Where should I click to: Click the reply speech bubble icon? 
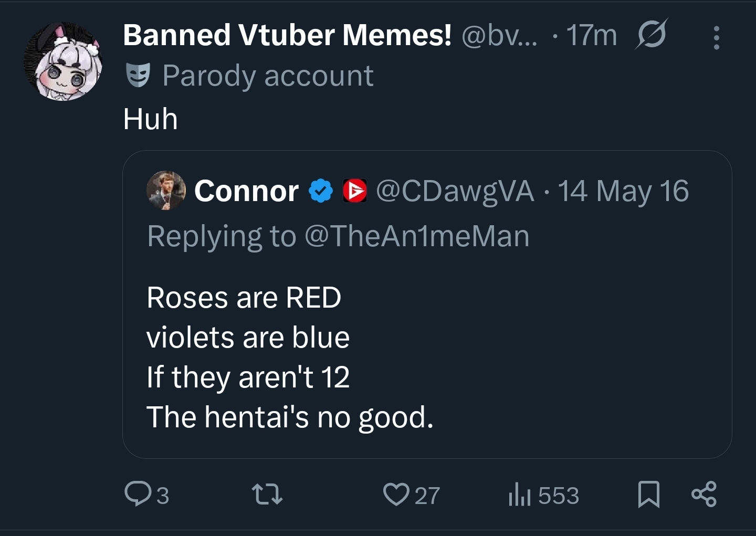pyautogui.click(x=137, y=494)
